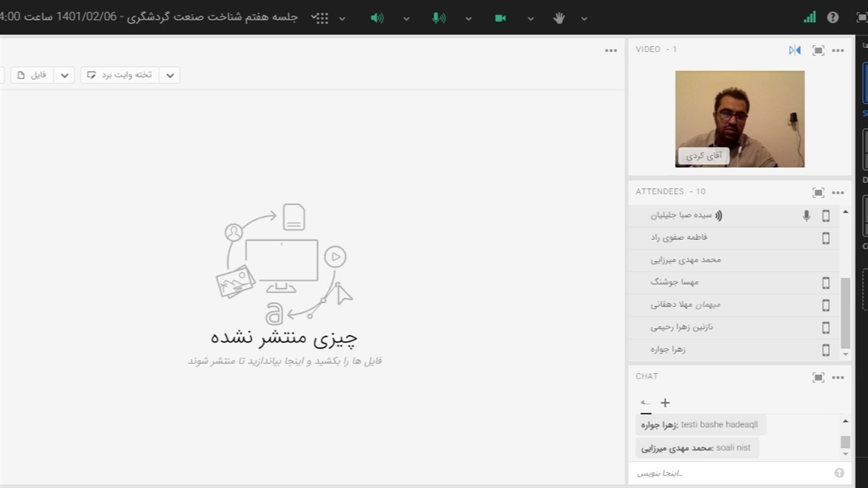Raise hand using the hand icon

559,18
